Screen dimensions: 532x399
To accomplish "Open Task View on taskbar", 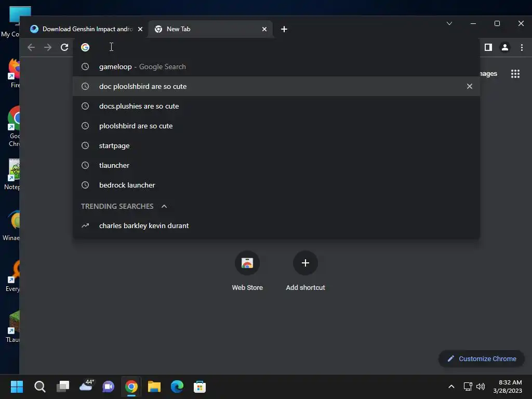I will (x=63, y=387).
